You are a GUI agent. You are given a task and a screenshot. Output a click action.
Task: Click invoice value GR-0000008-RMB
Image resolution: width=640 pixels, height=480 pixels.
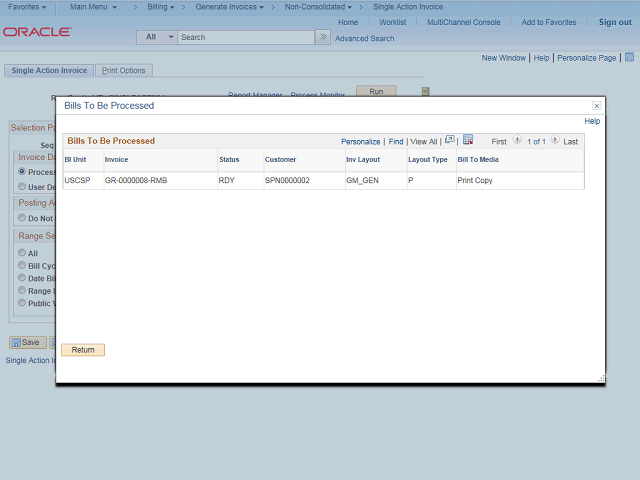(x=136, y=180)
